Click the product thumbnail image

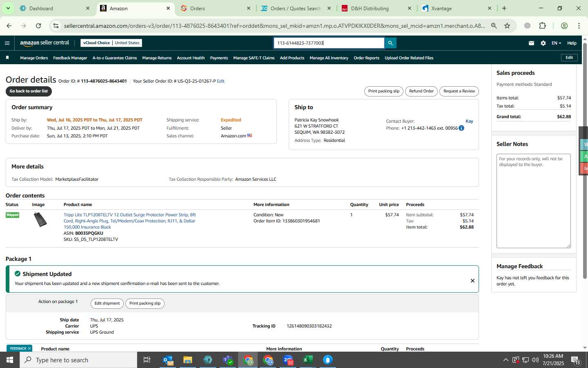pos(40,220)
